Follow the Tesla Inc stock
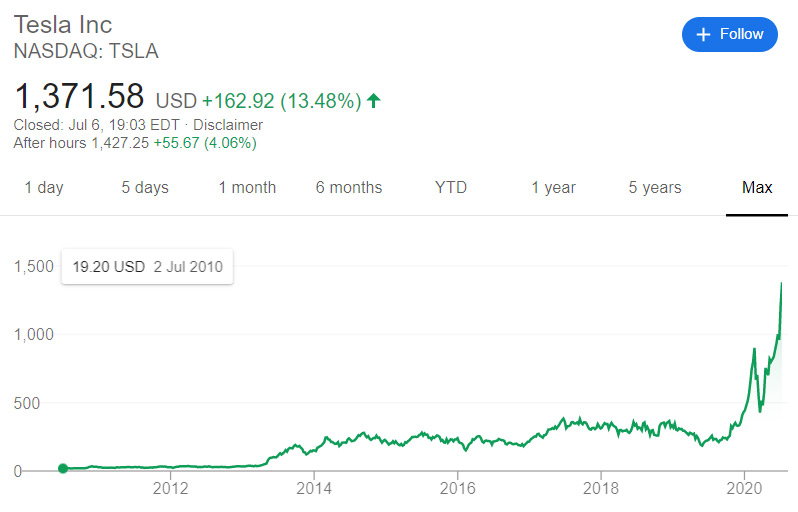798x512 pixels. (730, 35)
